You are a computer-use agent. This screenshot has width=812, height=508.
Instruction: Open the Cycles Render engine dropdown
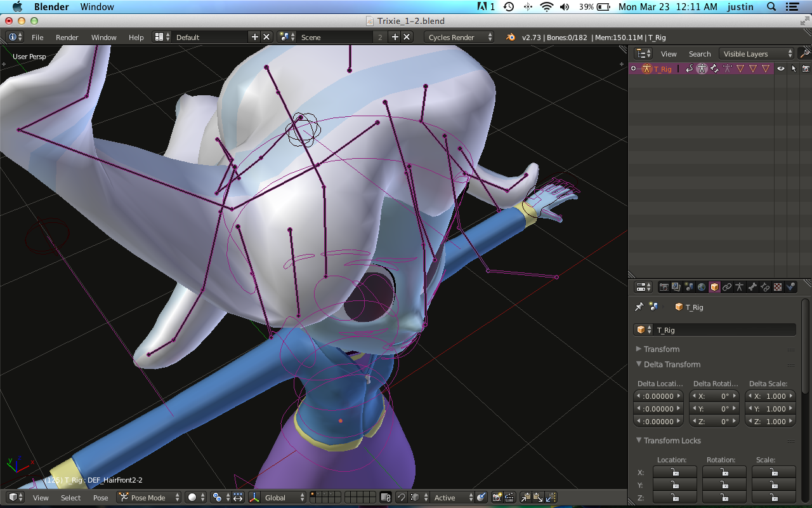point(459,37)
